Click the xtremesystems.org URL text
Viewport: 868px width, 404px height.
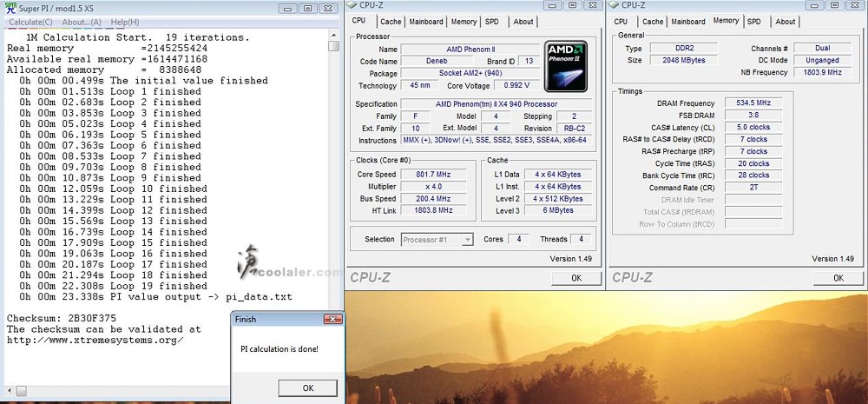(95, 340)
